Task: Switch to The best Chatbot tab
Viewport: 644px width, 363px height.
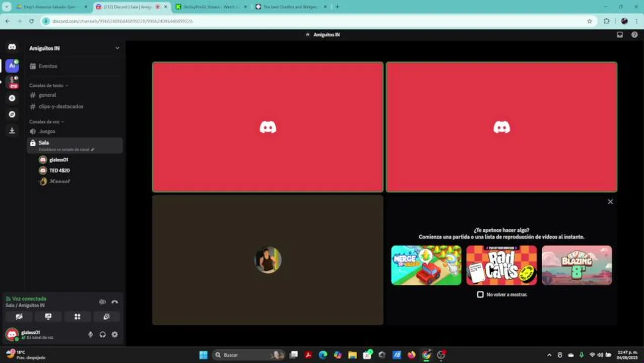Action: (x=291, y=7)
